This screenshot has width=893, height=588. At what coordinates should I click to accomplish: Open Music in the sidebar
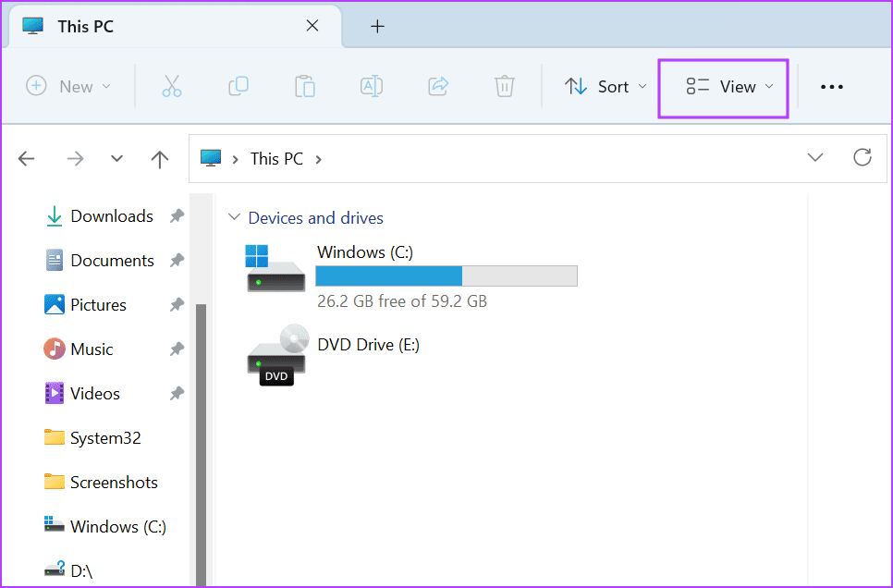tap(92, 349)
